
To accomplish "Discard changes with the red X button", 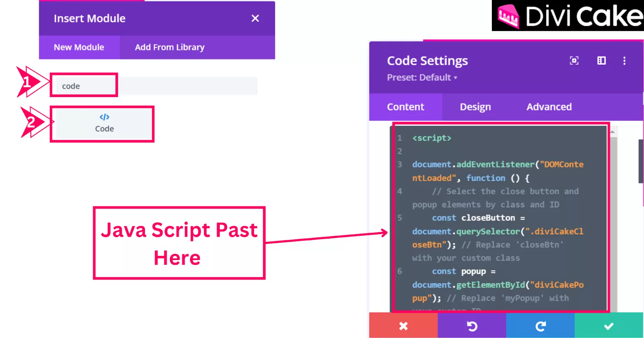I will click(x=403, y=326).
